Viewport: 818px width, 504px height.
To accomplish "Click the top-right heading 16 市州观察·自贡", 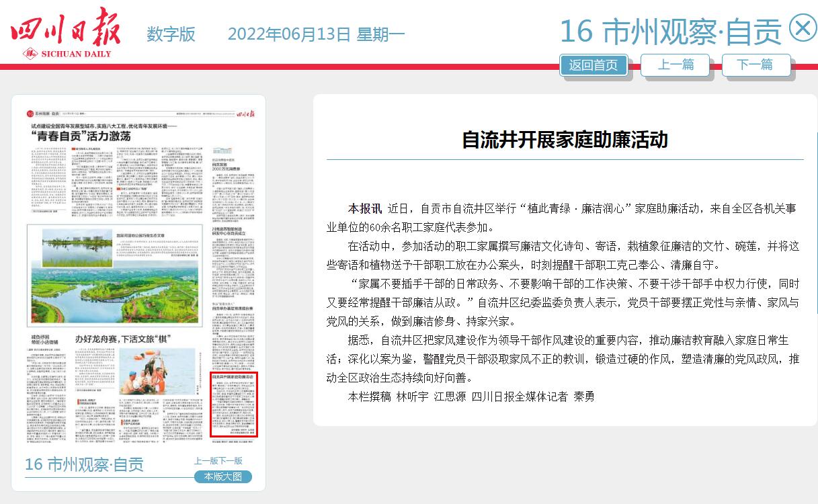I will (670, 31).
